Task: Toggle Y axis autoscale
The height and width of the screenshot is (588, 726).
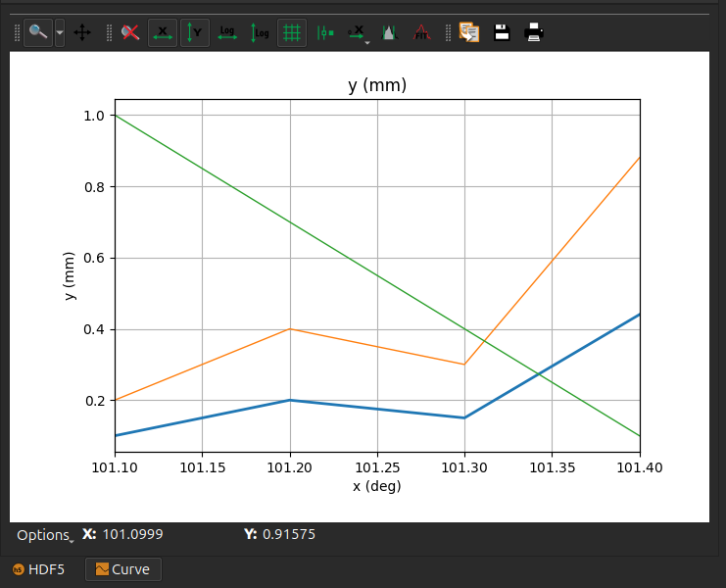Action: pos(195,33)
